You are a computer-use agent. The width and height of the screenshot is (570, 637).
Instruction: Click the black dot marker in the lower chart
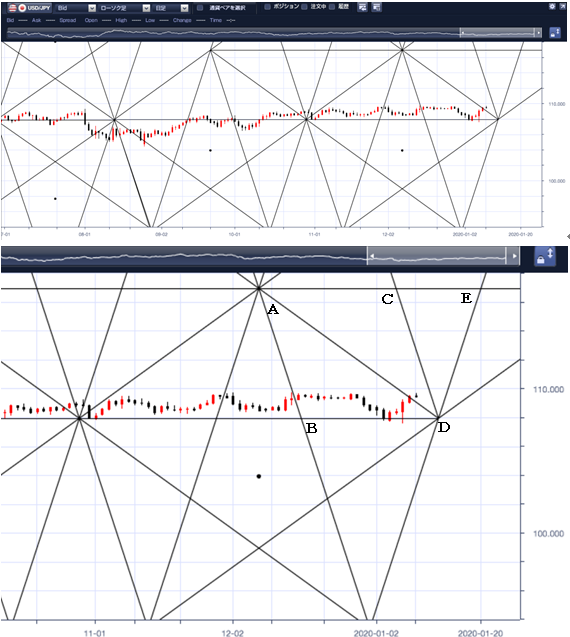[x=259, y=476]
